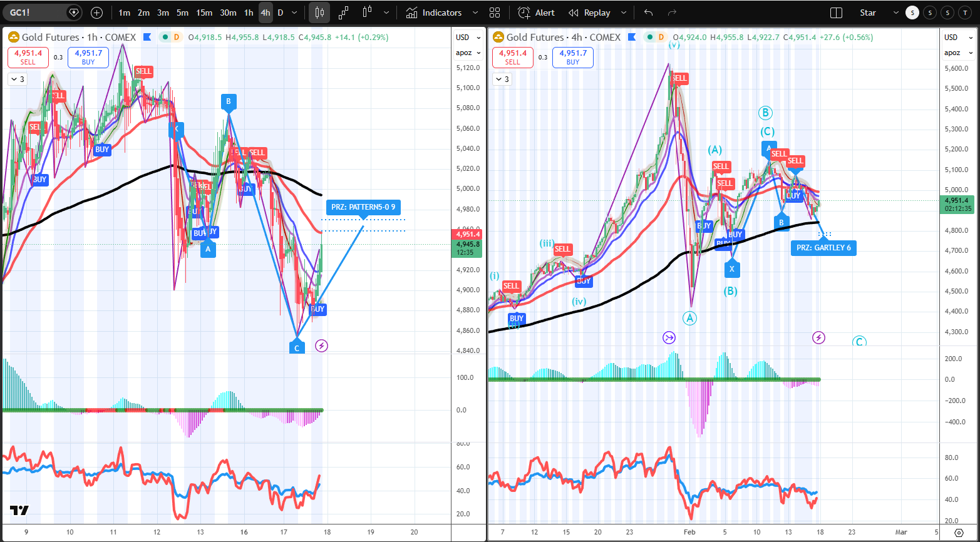This screenshot has height=542, width=980.
Task: Switch to the 15m timeframe
Action: click(204, 13)
